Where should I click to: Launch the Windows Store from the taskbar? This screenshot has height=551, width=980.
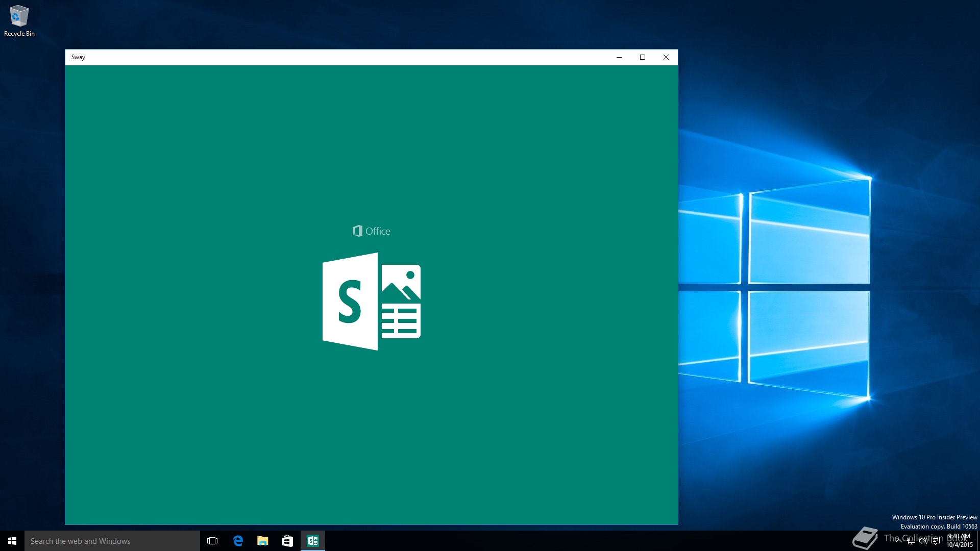pos(287,541)
